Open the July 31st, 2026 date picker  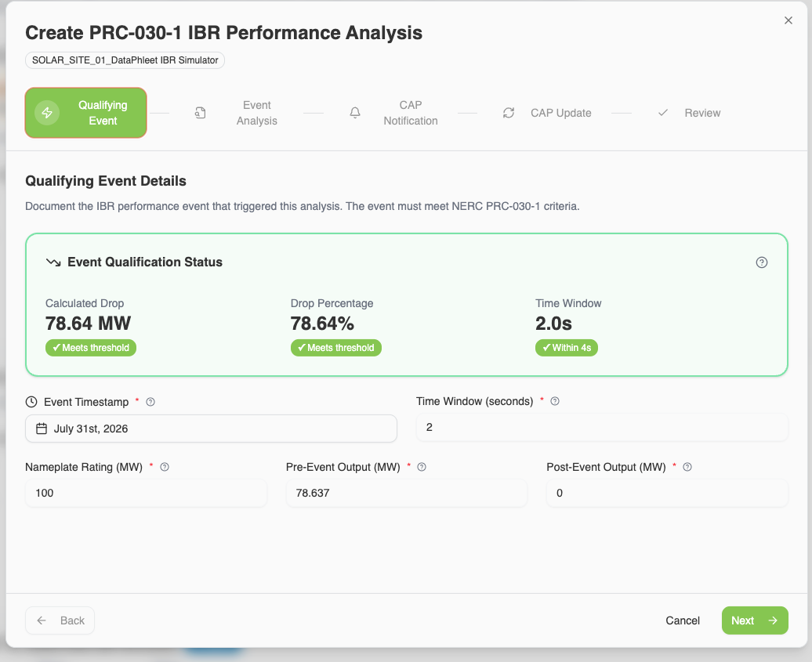(x=212, y=429)
